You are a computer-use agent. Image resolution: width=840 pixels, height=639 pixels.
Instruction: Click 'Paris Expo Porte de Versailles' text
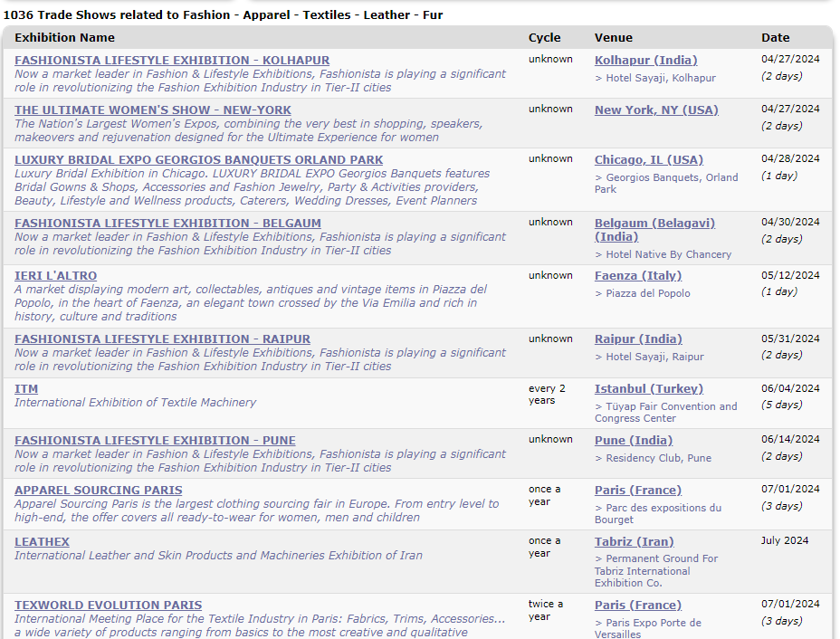coord(648,628)
